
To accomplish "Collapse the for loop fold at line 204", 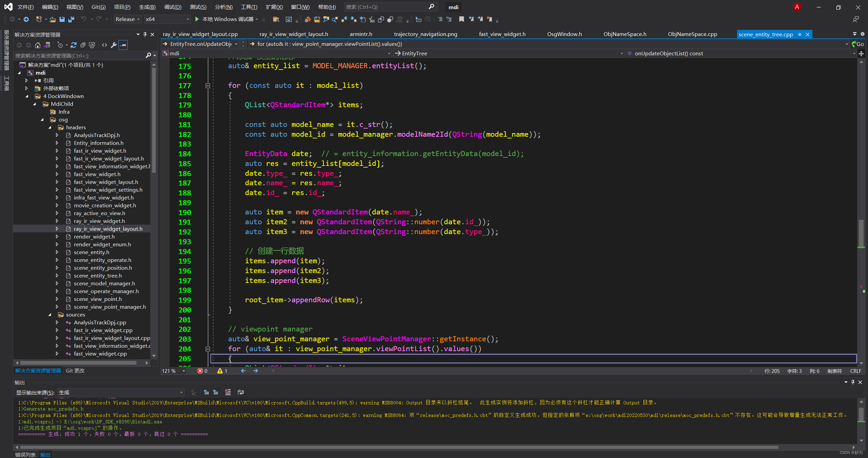I will (x=208, y=349).
